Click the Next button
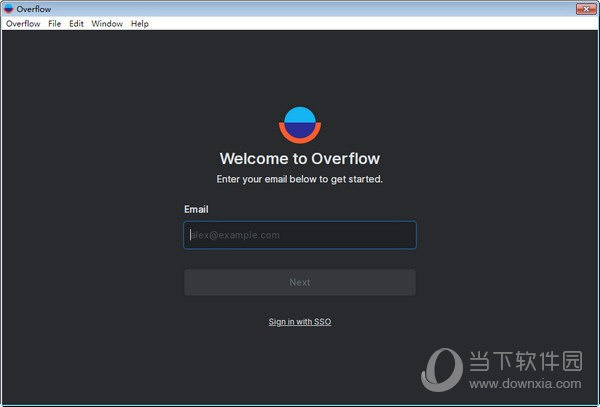This screenshot has height=407, width=600. coord(300,282)
